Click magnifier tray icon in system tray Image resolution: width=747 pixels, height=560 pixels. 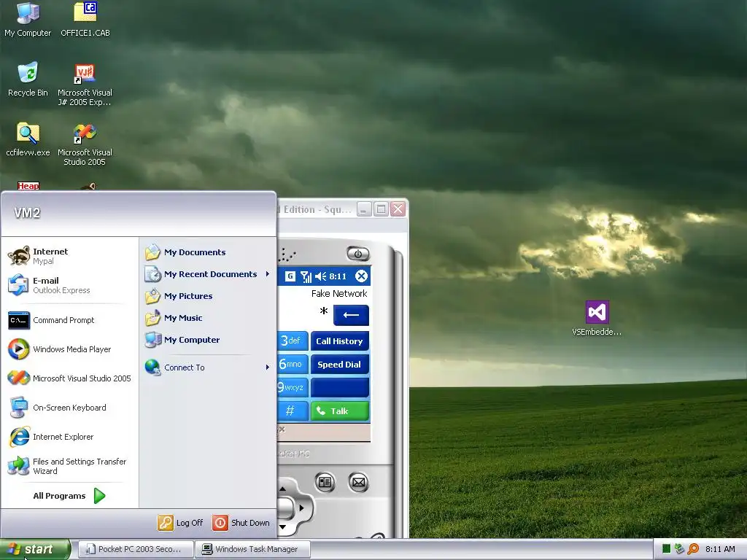[693, 549]
